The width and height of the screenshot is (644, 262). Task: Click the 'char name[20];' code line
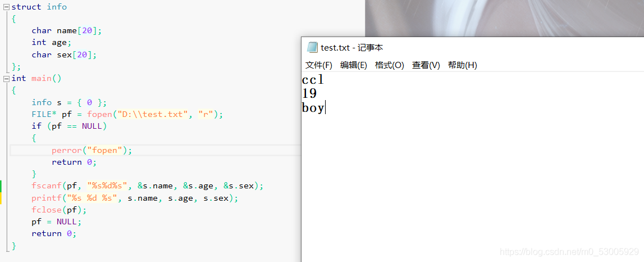pos(66,30)
